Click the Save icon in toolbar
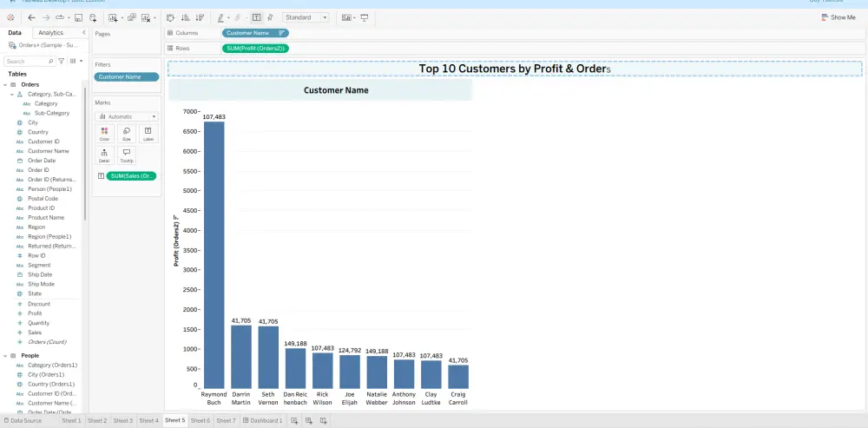Image resolution: width=868 pixels, height=428 pixels. [x=79, y=17]
